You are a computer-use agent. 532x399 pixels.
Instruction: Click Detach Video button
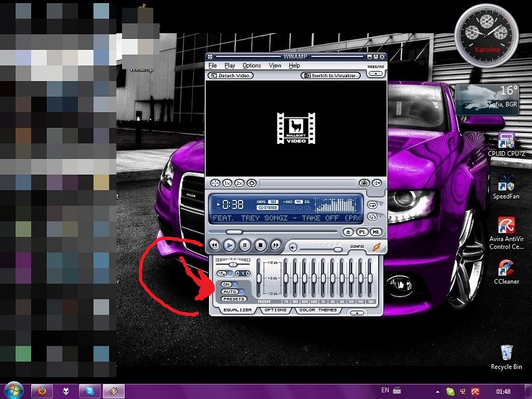(x=231, y=76)
